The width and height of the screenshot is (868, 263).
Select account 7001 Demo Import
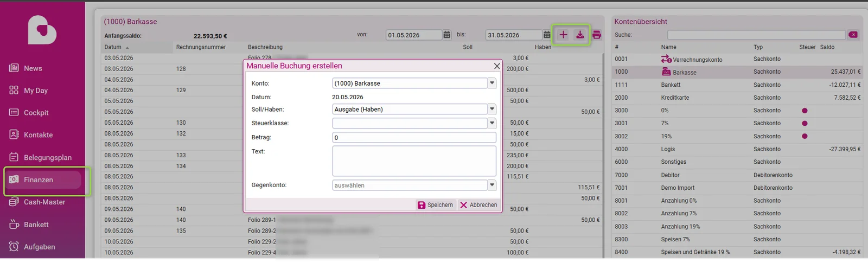click(x=737, y=188)
